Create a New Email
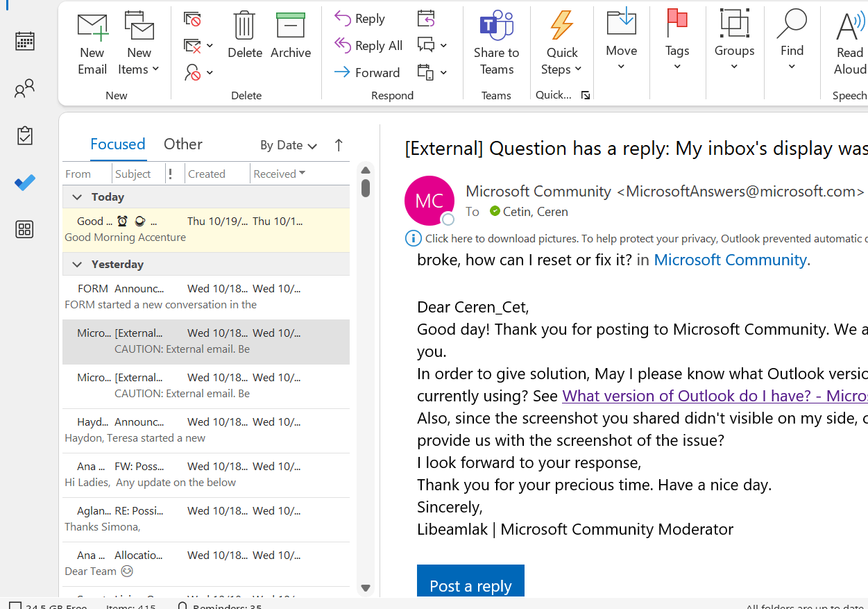868x609 pixels. 92,44
